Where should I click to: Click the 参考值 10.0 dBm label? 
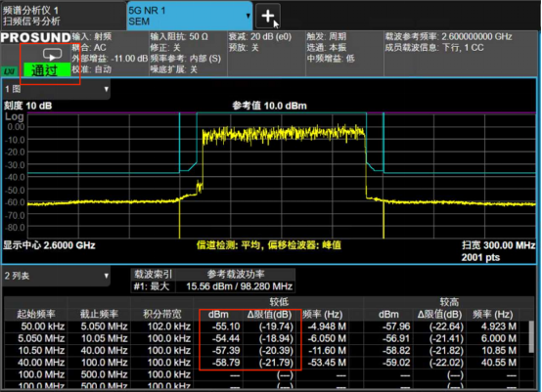coord(269,106)
